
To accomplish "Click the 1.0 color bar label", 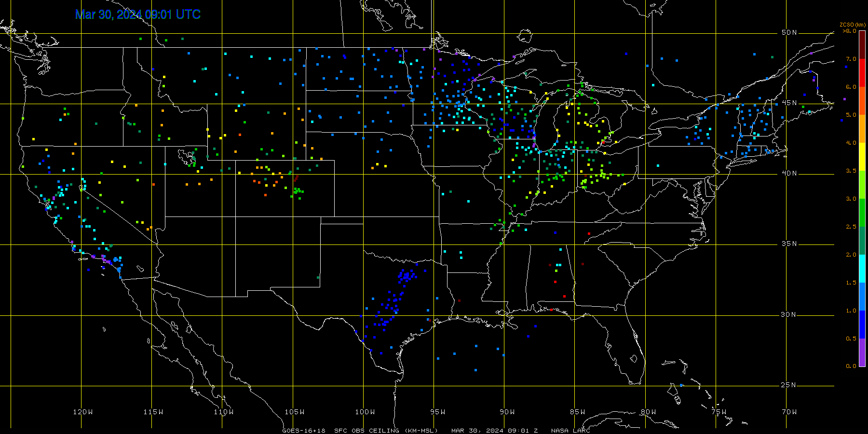I will (x=851, y=311).
